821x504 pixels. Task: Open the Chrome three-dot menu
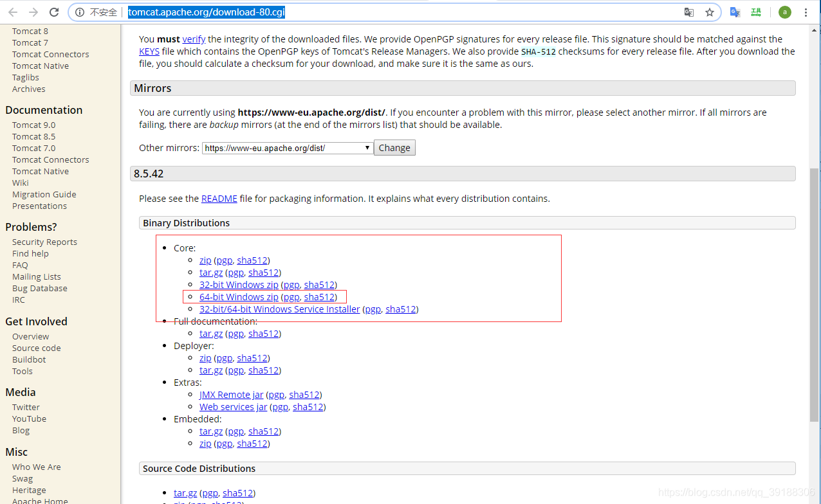click(806, 12)
